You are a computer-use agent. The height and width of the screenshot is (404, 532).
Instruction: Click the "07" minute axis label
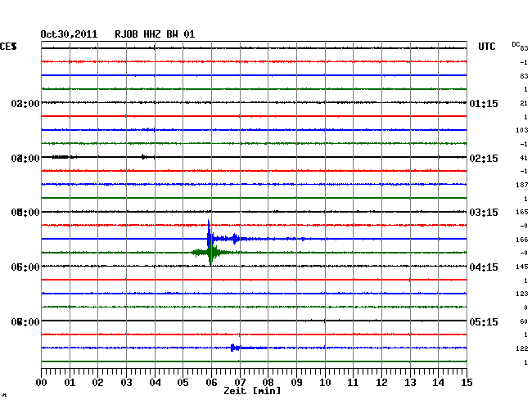point(240,383)
